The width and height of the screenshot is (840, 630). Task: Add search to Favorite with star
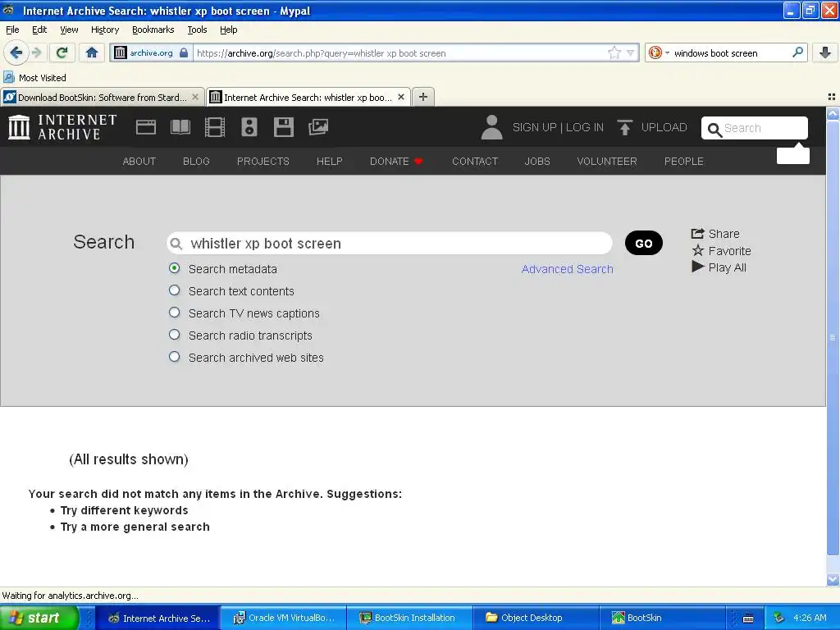(x=721, y=251)
